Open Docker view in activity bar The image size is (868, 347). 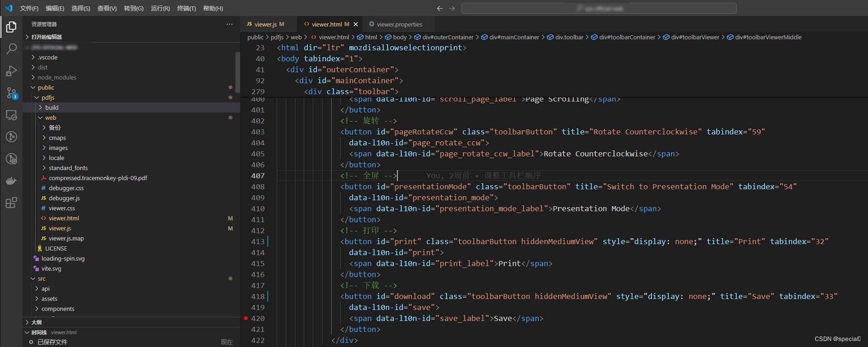point(11,181)
